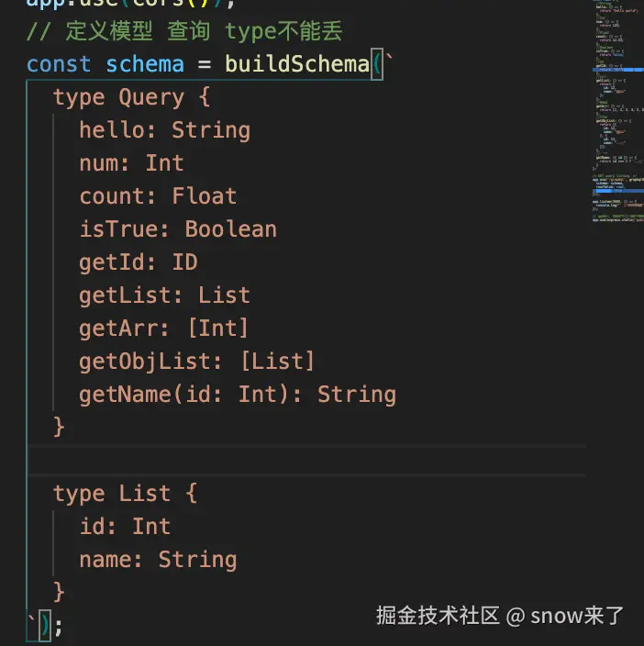Click the hello: String field line

pos(165,130)
